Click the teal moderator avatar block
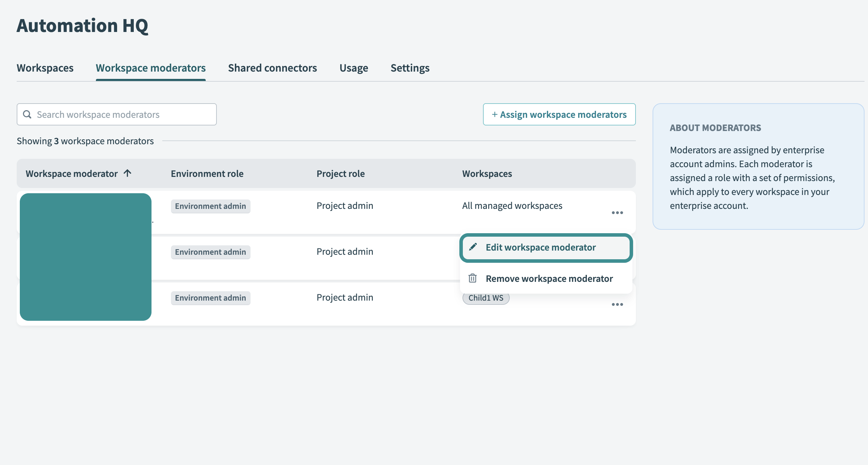 (86, 257)
